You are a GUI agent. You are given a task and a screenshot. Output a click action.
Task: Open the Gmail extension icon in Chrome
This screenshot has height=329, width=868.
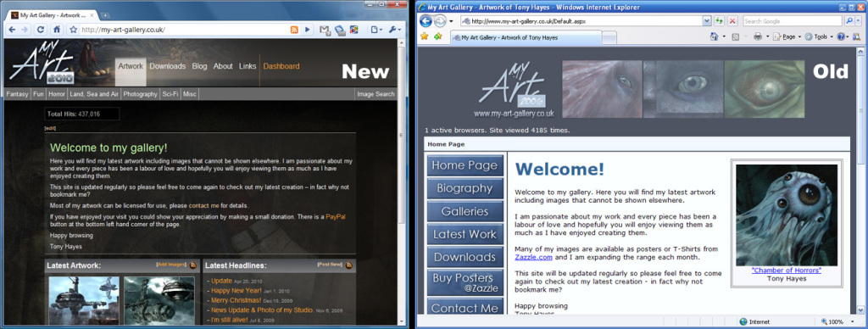[x=325, y=31]
